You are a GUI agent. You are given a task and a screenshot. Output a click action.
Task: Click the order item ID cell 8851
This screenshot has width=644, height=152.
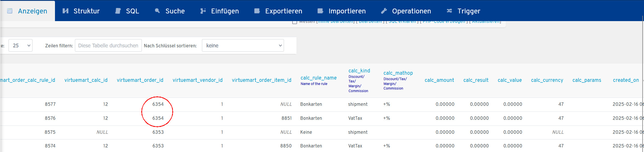[286, 118]
